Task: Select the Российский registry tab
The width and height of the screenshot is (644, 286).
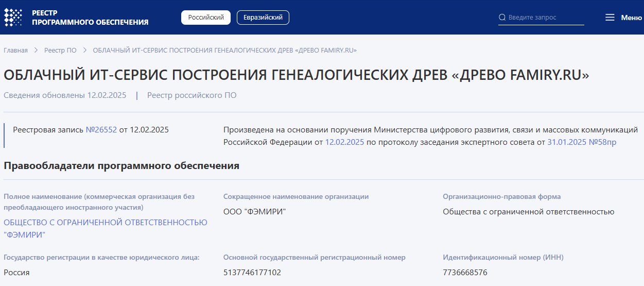Action: (x=206, y=18)
